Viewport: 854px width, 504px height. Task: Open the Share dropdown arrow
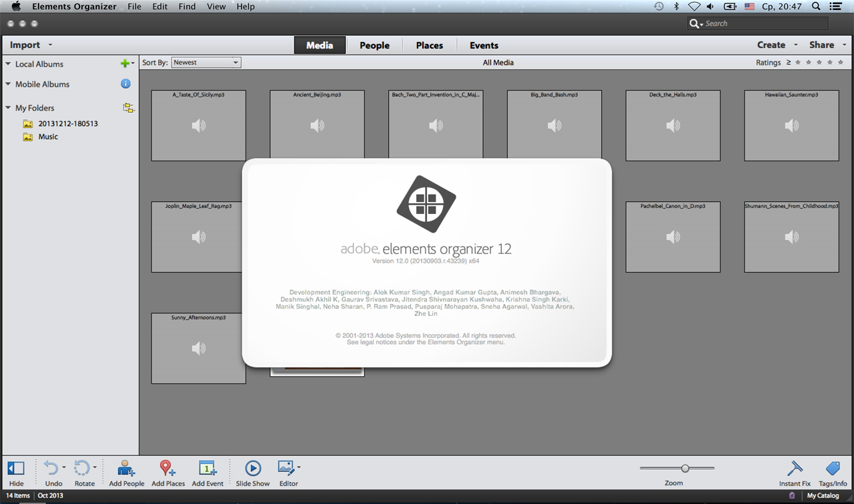844,45
